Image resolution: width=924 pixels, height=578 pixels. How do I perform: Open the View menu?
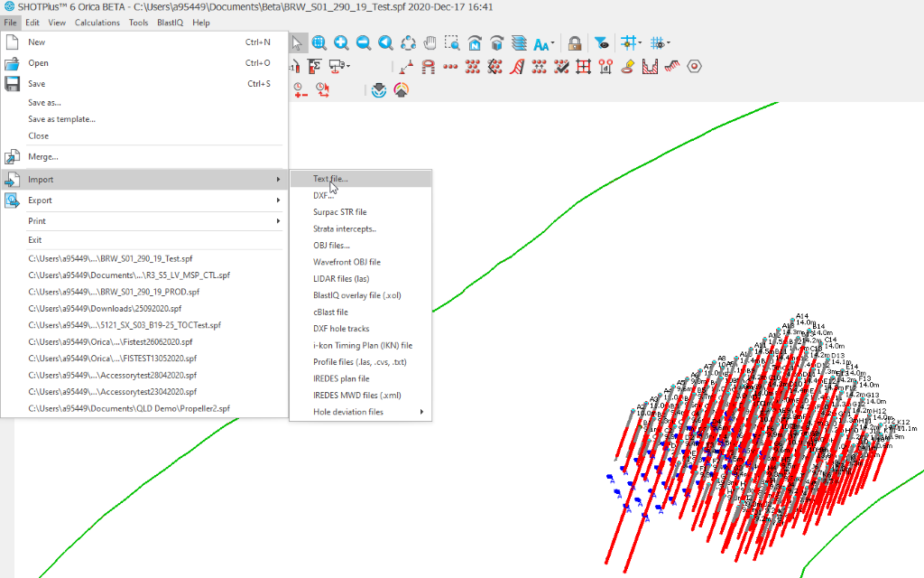(x=57, y=23)
